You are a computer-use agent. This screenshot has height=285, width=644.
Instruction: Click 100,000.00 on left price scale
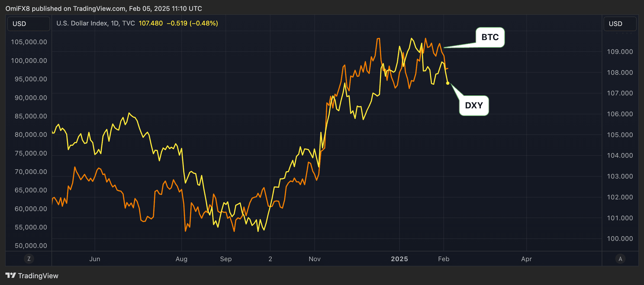coord(29,61)
